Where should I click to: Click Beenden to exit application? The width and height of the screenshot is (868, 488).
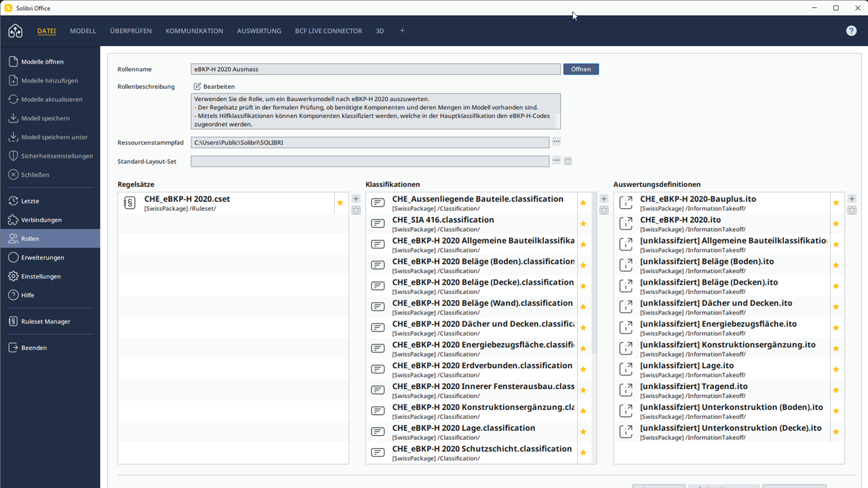click(x=50, y=348)
